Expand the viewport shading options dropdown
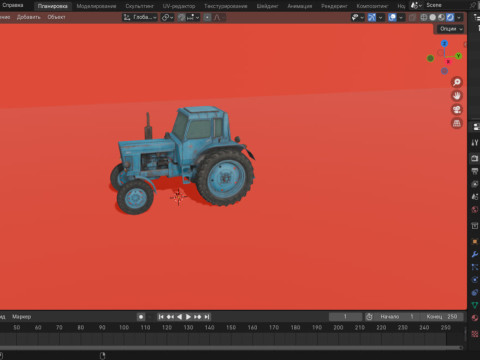This screenshot has height=360, width=480. [459, 17]
